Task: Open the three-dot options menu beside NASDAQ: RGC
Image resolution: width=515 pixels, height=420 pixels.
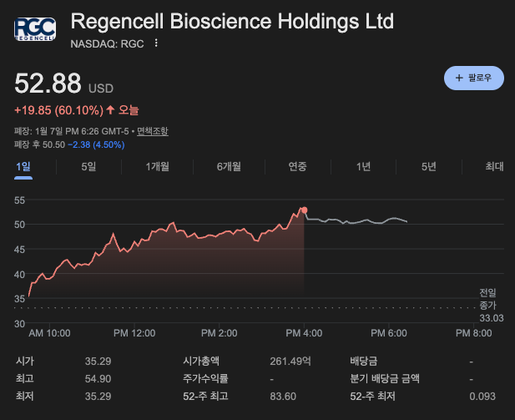Action: 156,43
